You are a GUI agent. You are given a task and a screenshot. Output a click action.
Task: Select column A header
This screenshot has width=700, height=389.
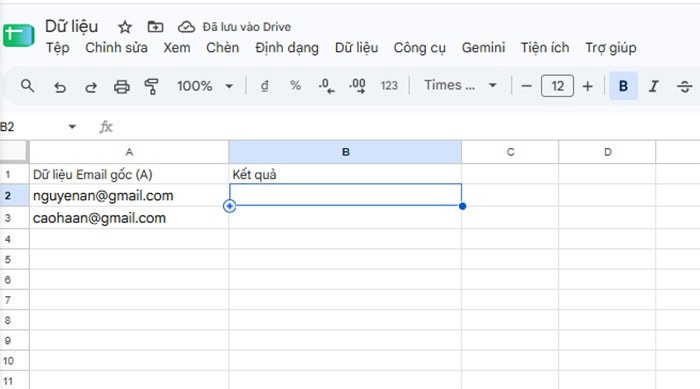point(129,152)
